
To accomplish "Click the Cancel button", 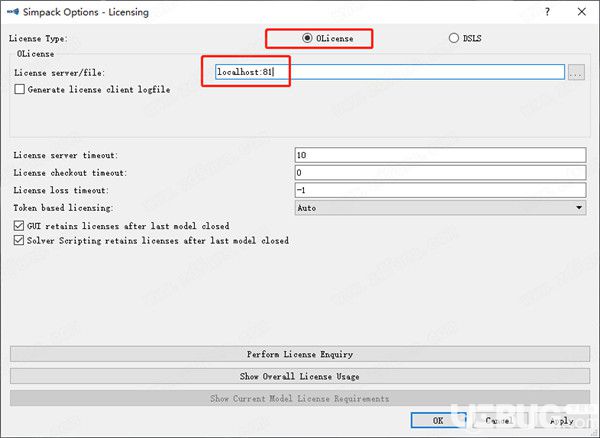I will (499, 421).
